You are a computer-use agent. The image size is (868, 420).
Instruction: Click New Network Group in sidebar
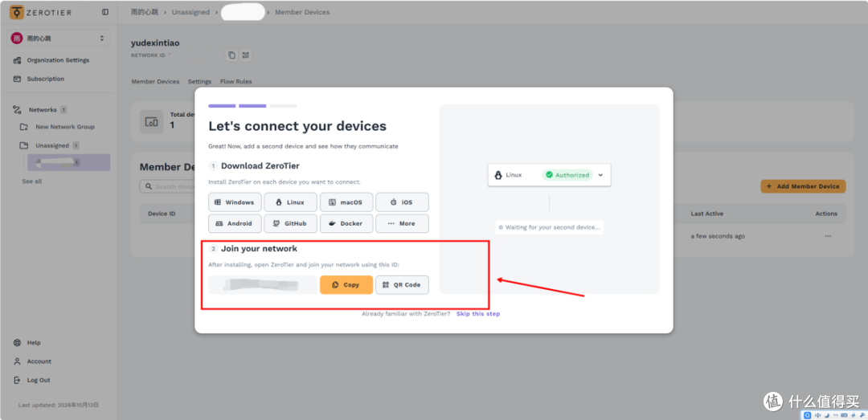click(65, 127)
